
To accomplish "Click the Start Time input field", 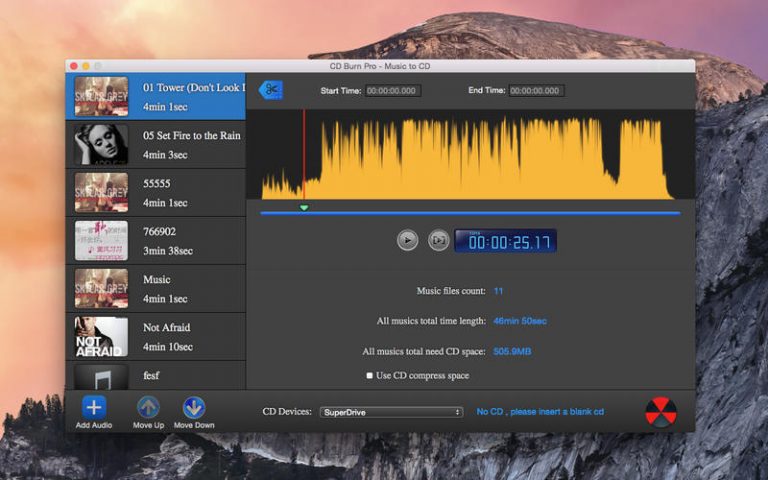I will point(393,91).
